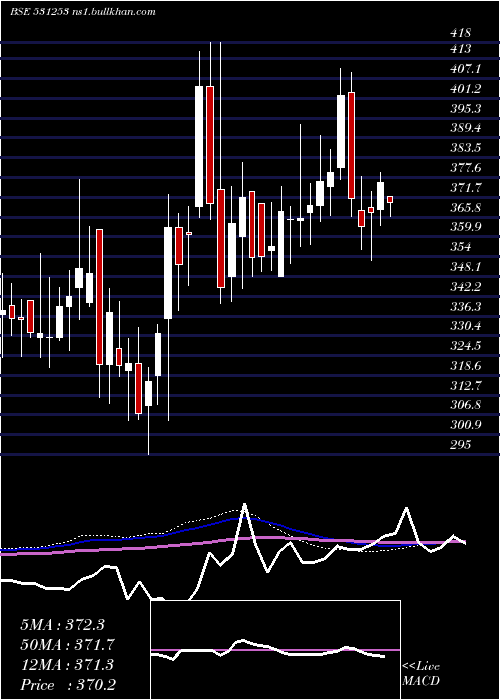Screen dimensions: 500x700
Task: Click the 407.1 price level label
Action: [465, 69]
